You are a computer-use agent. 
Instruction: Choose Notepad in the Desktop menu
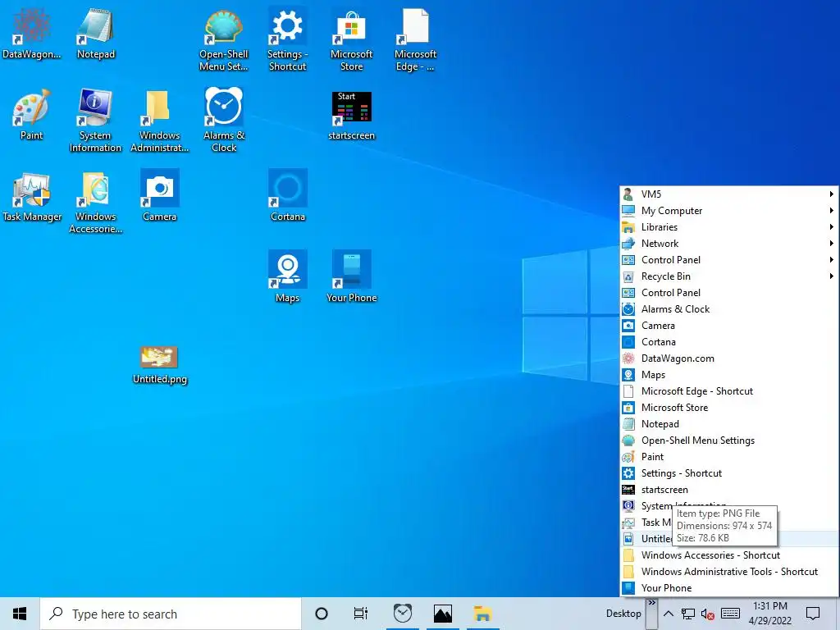[728, 424]
